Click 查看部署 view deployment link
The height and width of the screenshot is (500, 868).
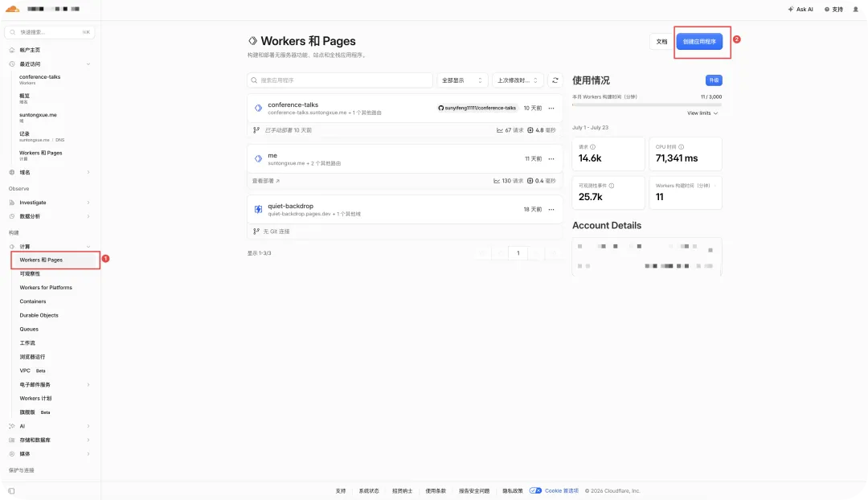point(266,181)
